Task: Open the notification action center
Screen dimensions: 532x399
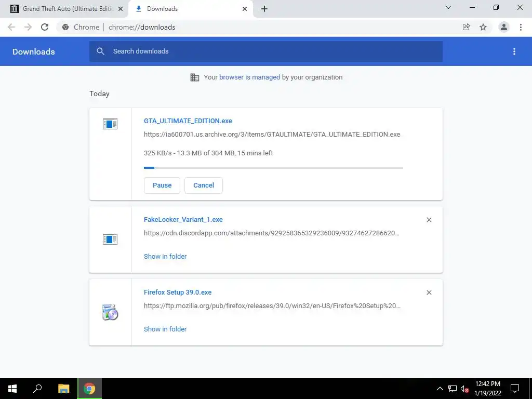Action: [515, 389]
